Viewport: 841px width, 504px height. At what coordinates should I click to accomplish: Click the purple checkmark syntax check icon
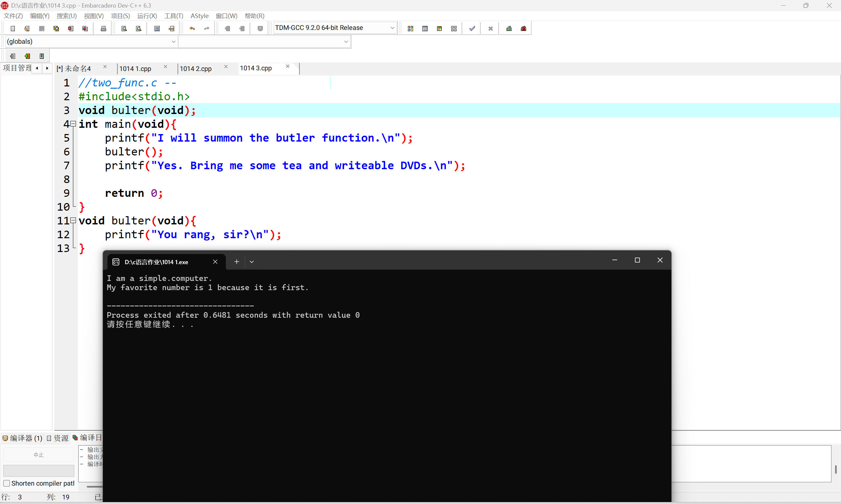coord(472,29)
